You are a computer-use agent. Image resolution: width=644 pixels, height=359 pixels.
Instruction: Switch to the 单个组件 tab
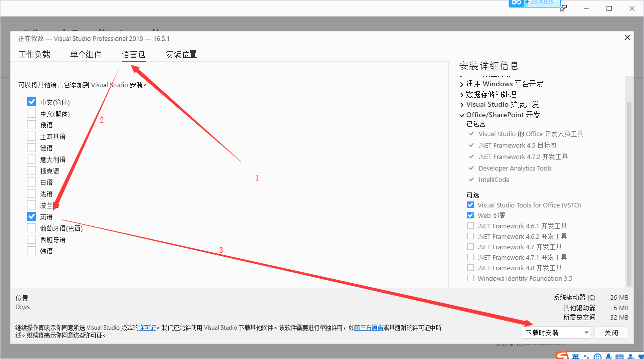pos(85,54)
